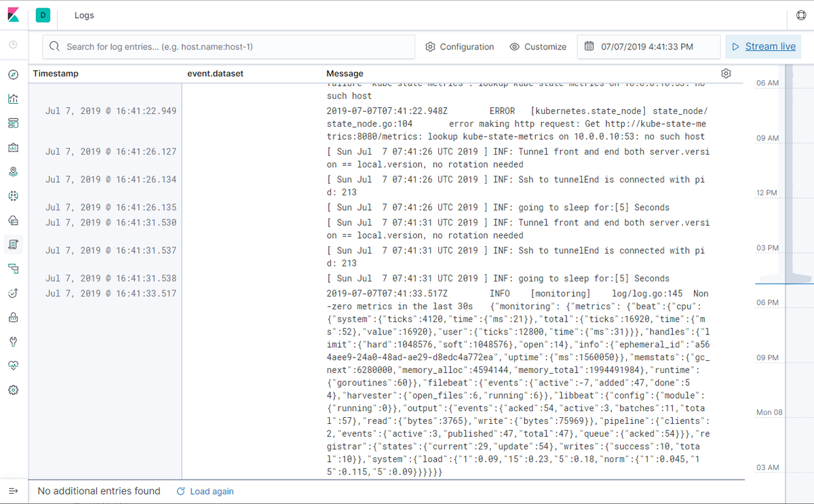Select log entry timestamped 16:41:31.530
The height and width of the screenshot is (504, 814).
click(111, 222)
